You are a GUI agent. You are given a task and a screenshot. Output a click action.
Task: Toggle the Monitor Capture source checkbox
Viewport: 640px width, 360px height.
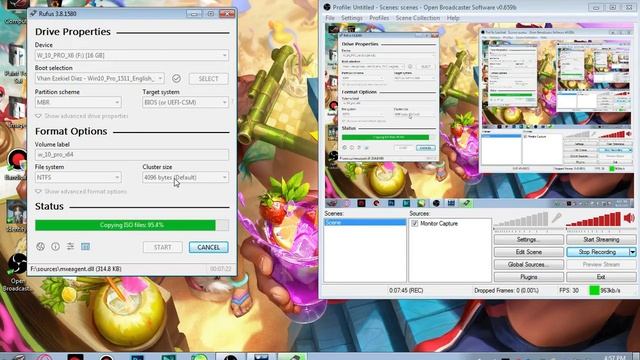coord(415,224)
